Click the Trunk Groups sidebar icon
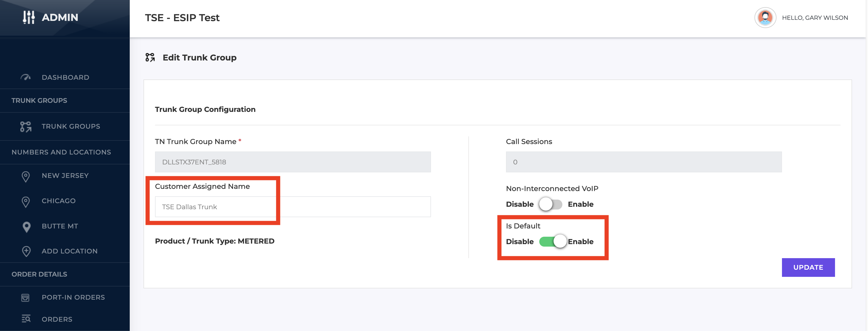This screenshot has width=868, height=331. pyautogui.click(x=26, y=126)
